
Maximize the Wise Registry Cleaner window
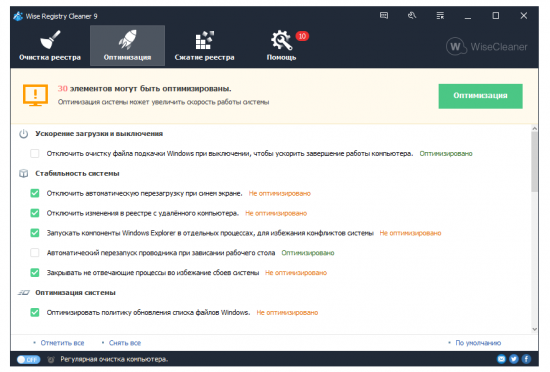[x=496, y=16]
